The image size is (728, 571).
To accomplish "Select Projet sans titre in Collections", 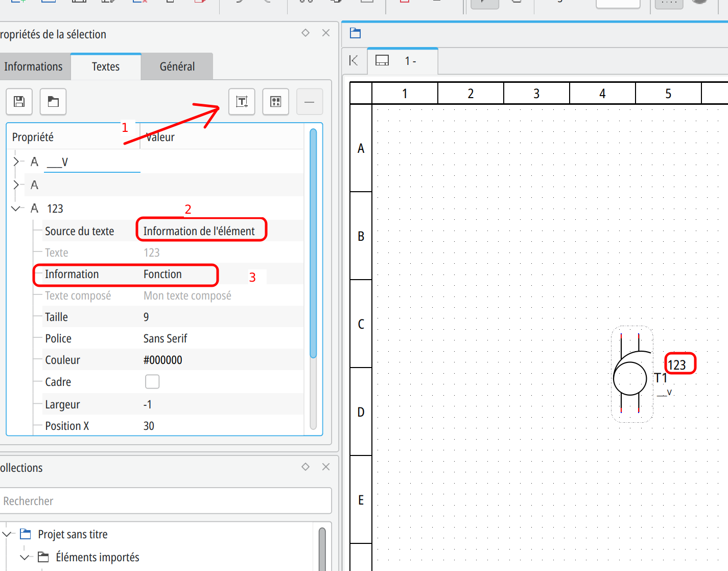I will click(x=73, y=534).
